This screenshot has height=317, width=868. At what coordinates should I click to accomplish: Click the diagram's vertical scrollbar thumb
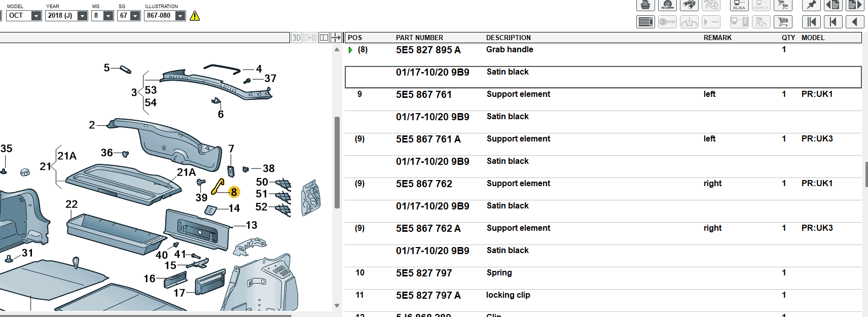click(337, 162)
